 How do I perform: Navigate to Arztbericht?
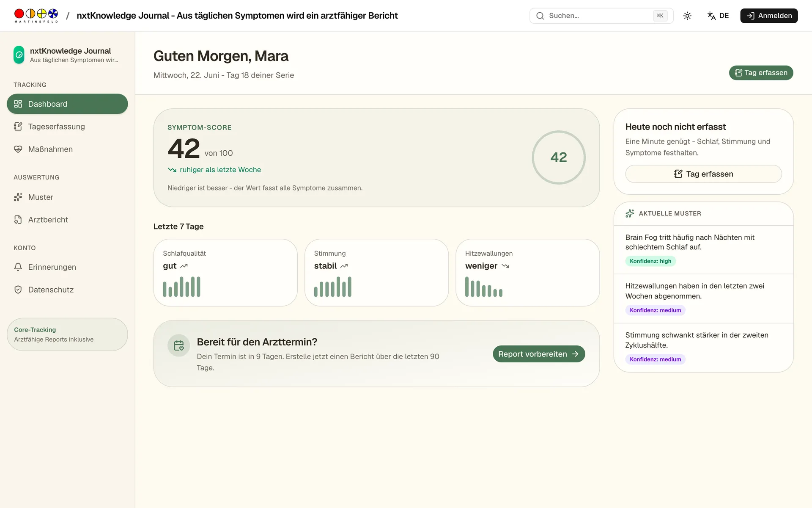point(67,220)
